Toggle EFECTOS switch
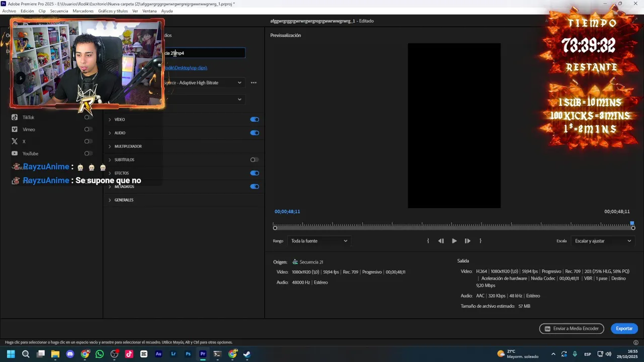 pyautogui.click(x=255, y=173)
